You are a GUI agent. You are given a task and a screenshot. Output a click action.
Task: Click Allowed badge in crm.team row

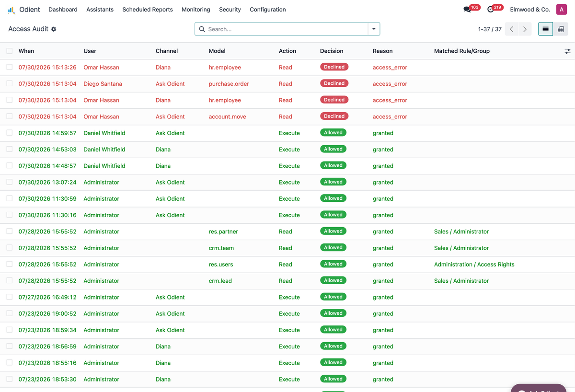click(x=333, y=247)
